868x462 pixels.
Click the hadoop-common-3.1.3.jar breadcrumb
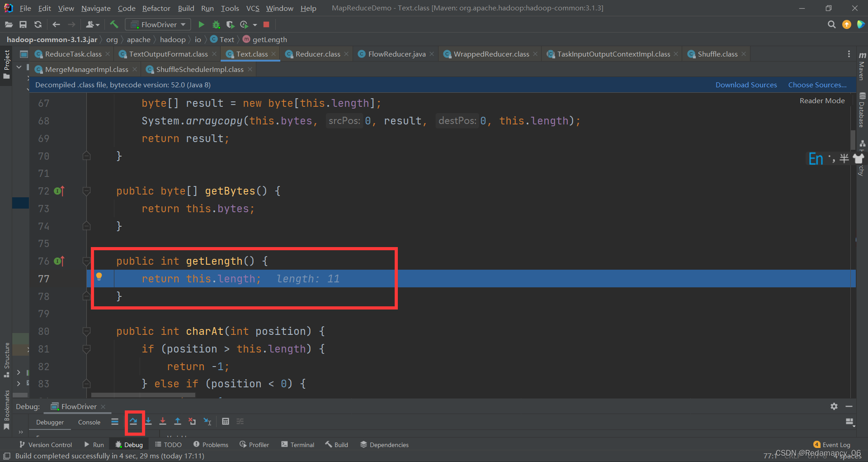click(52, 40)
